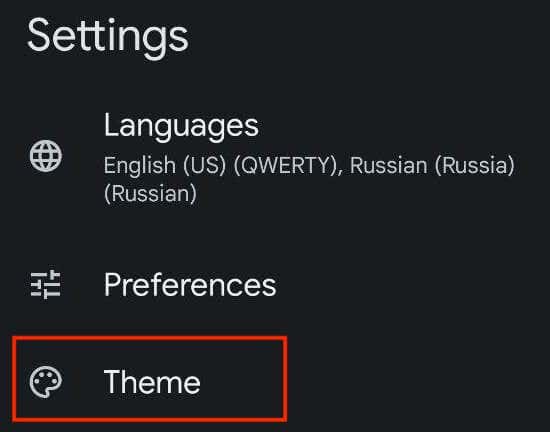Tap the Preferences row text label

click(x=190, y=285)
